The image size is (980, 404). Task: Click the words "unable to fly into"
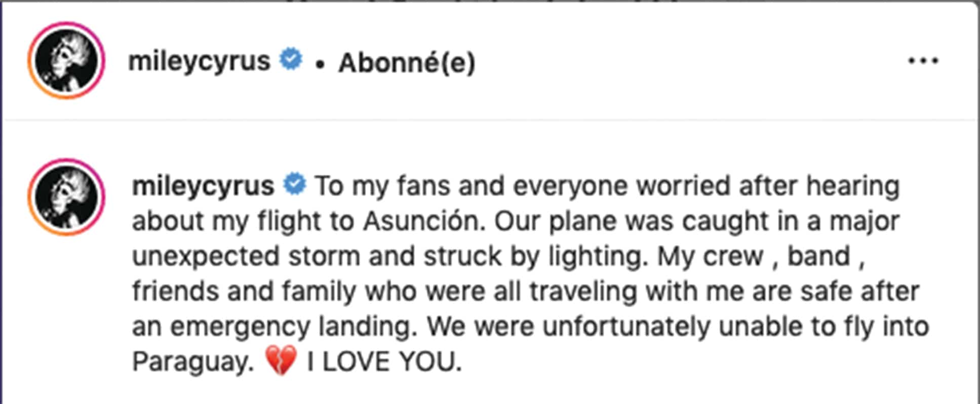click(x=824, y=327)
